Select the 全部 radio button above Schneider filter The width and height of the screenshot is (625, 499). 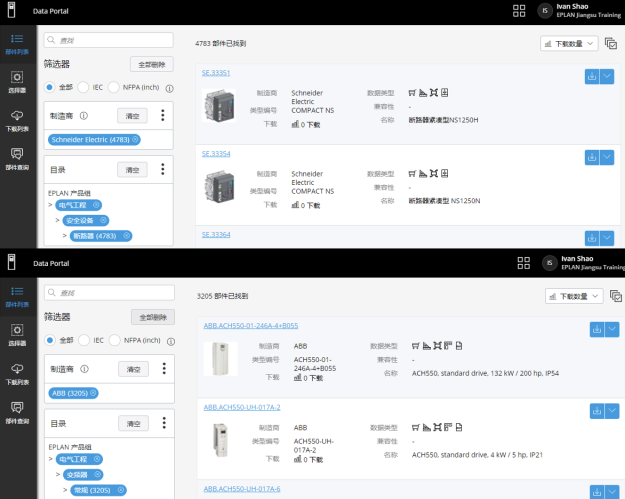coord(49,87)
